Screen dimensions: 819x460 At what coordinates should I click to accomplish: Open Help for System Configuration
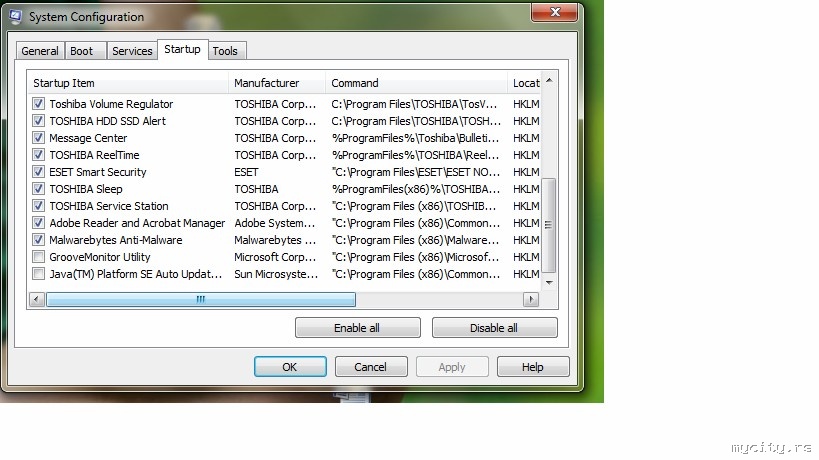[x=533, y=367]
